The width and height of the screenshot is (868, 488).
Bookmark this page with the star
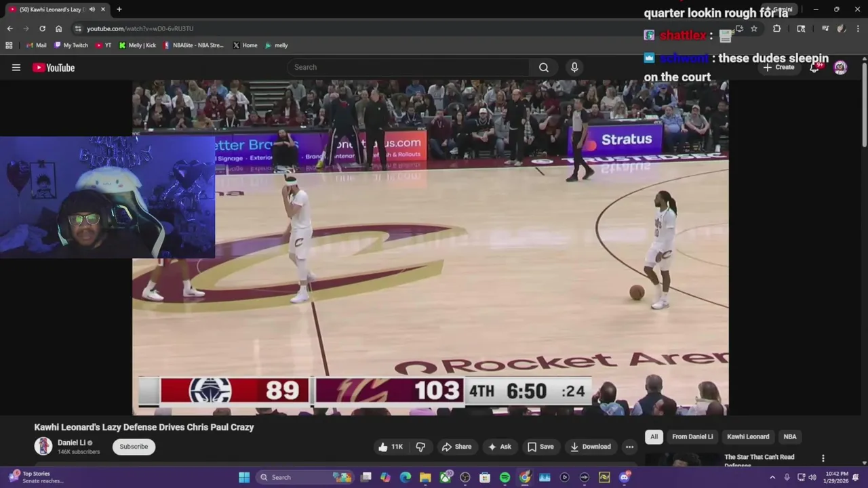click(x=753, y=28)
